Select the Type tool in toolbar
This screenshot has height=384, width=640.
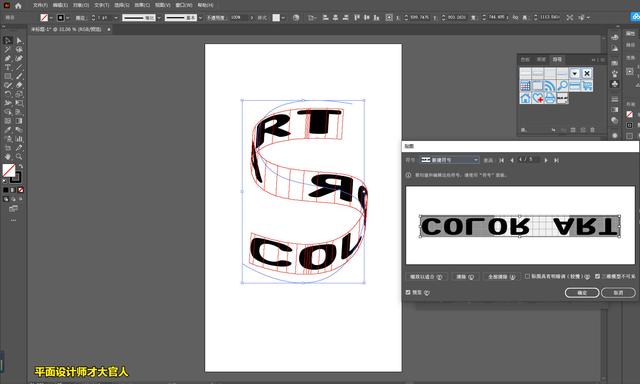tap(8, 67)
